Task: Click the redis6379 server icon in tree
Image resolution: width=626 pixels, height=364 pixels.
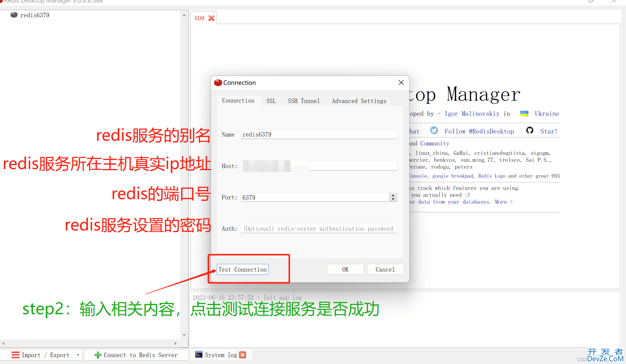Action: click(14, 15)
